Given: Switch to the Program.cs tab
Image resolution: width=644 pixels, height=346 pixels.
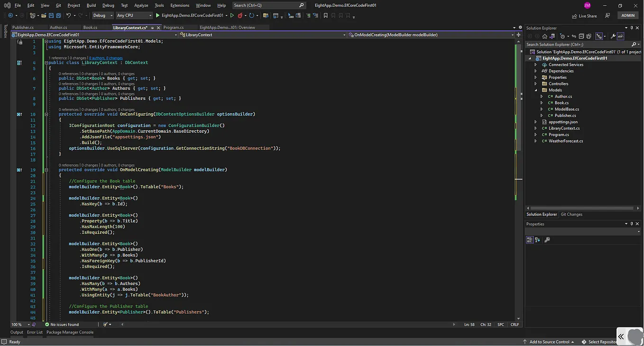Looking at the screenshot, I should tap(173, 27).
